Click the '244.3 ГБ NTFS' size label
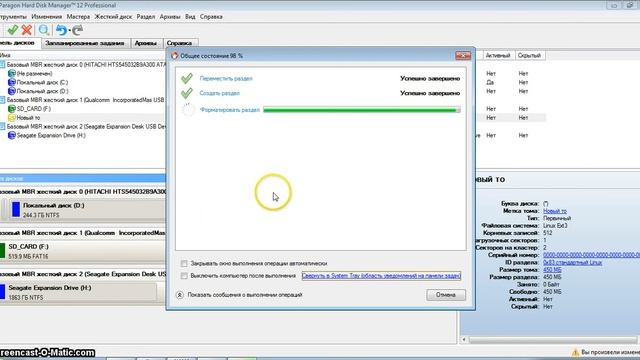This screenshot has width=640, height=360. click(41, 215)
